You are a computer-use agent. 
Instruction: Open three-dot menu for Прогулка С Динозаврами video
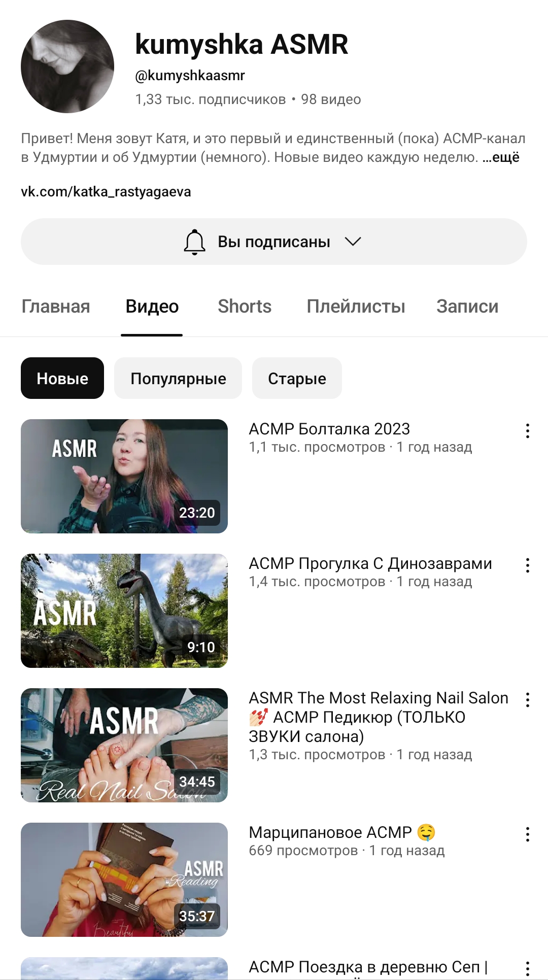pyautogui.click(x=528, y=565)
